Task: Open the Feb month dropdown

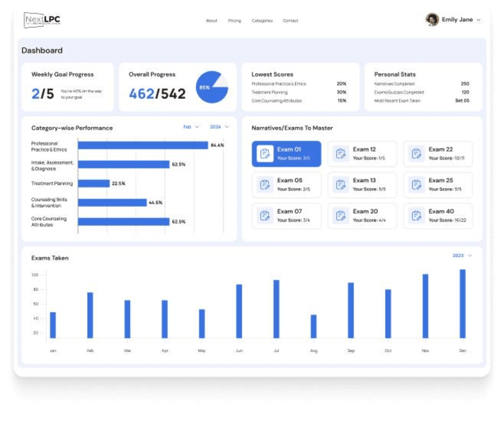Action: click(x=191, y=127)
